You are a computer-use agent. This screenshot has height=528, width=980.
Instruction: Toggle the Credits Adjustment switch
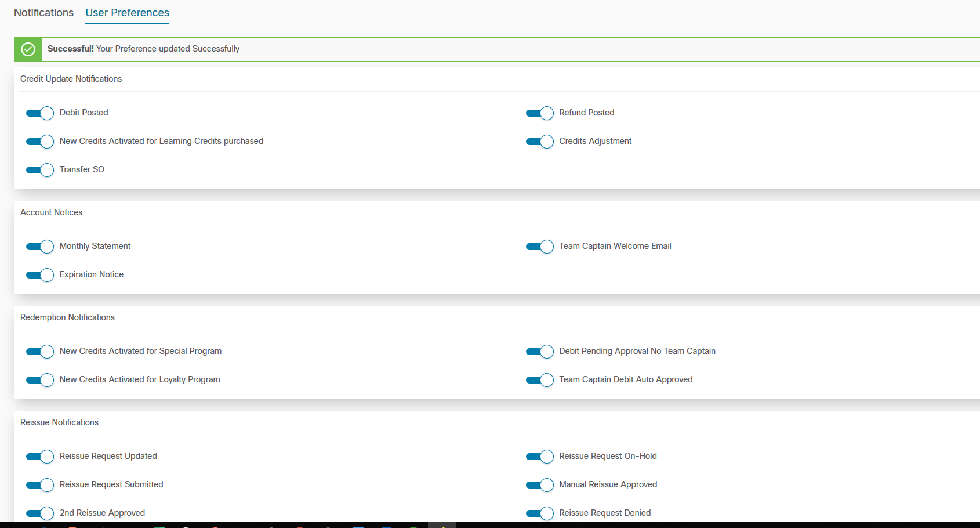click(x=539, y=142)
